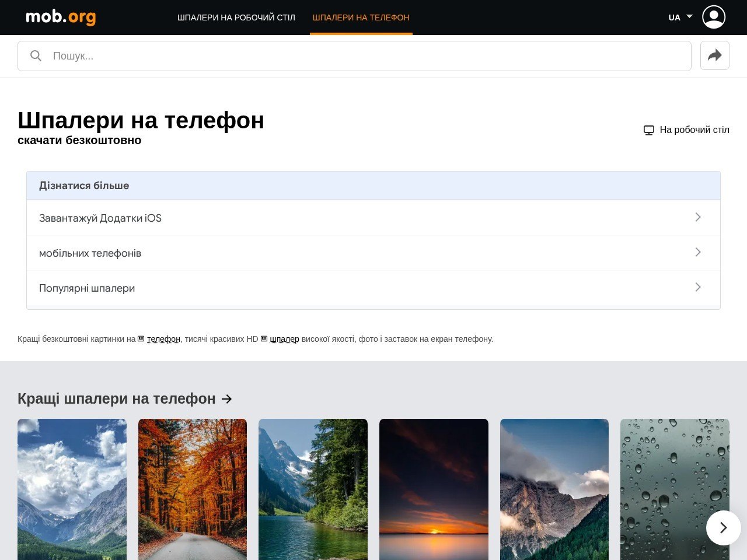Click the next carousel arrow button

(x=723, y=527)
